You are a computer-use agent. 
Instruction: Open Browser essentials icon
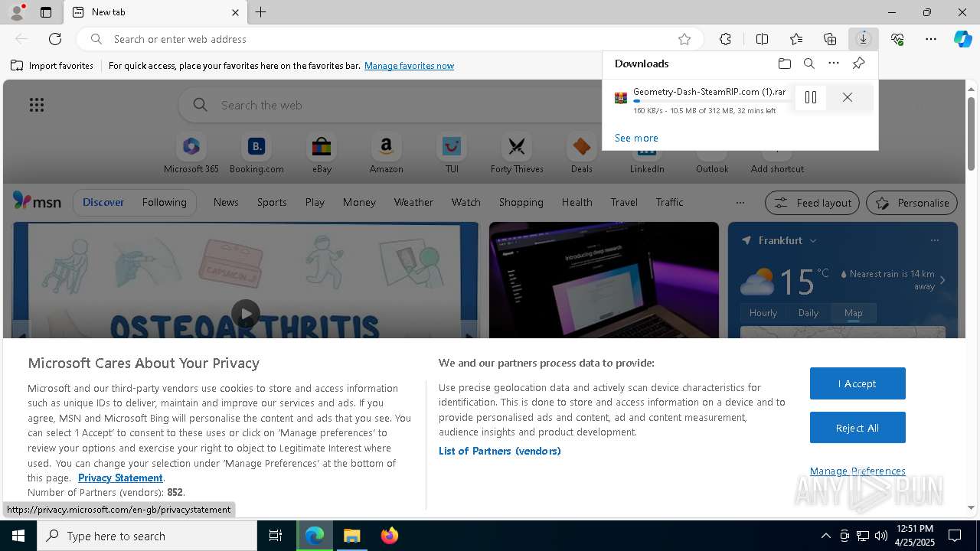tap(897, 39)
